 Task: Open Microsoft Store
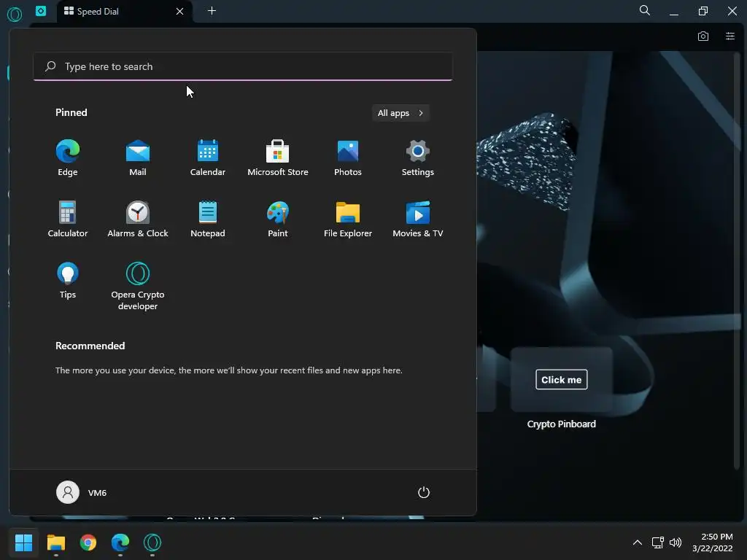coord(278,158)
